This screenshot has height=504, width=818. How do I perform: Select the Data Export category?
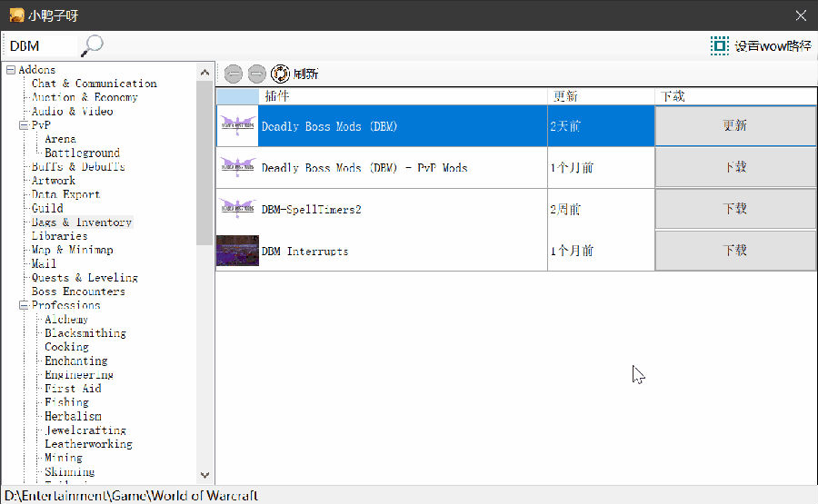pos(65,194)
